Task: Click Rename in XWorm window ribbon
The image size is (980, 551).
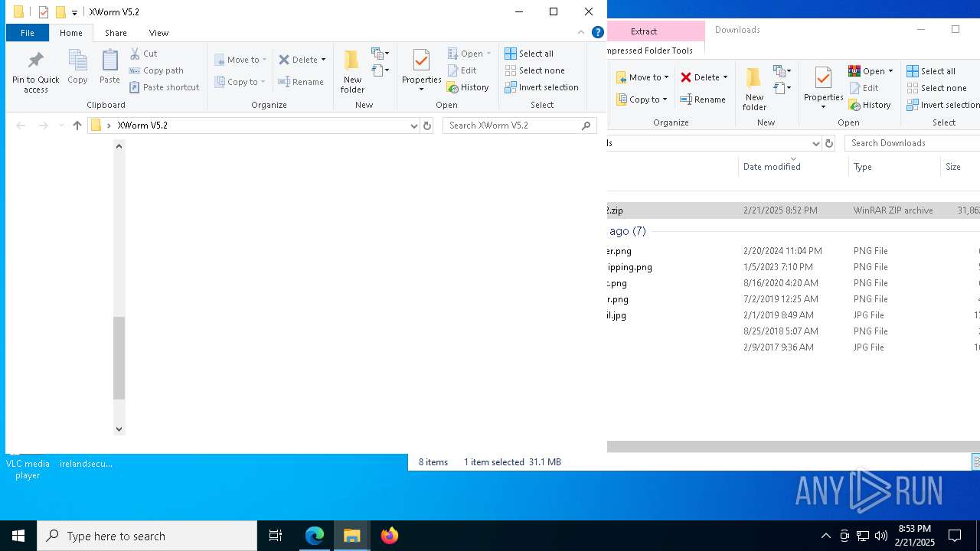Action: [301, 82]
